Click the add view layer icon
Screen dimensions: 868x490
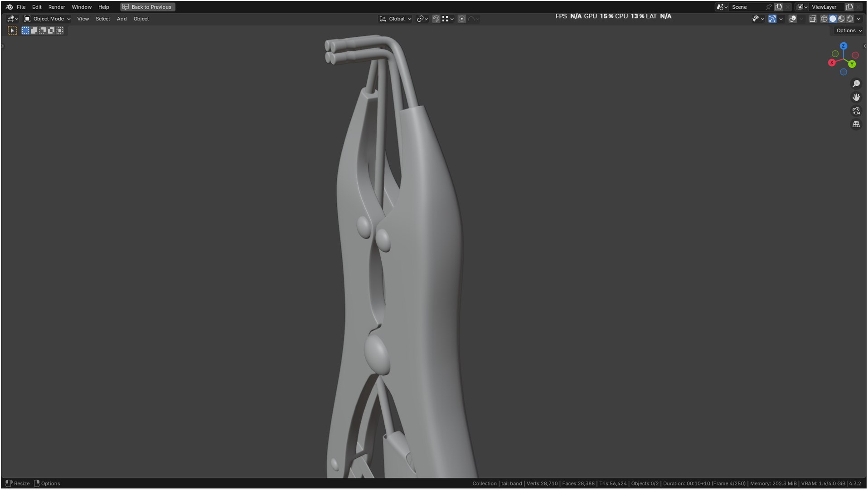coord(850,7)
